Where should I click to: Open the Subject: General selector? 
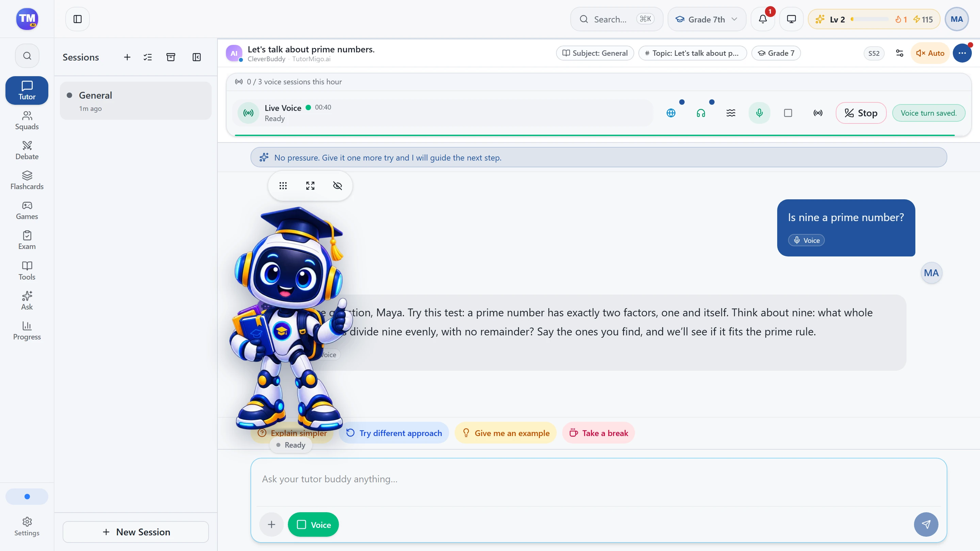(595, 53)
